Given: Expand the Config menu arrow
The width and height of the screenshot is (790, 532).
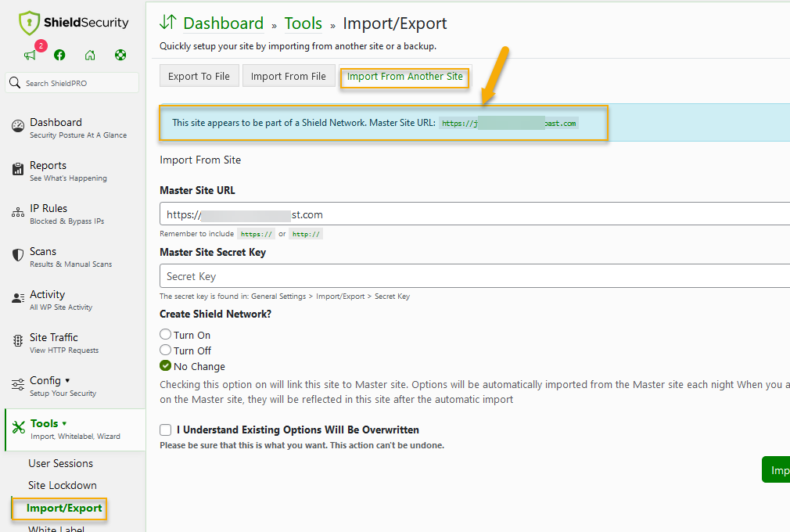Looking at the screenshot, I should (x=67, y=381).
